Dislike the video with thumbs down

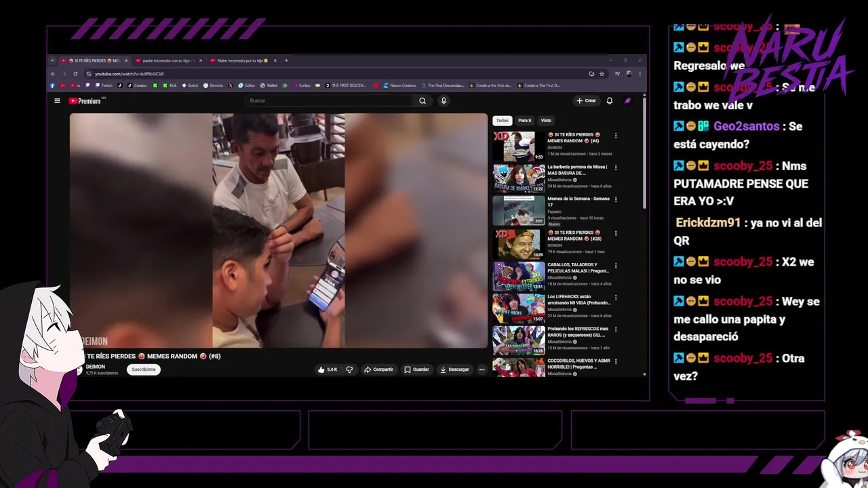point(350,369)
